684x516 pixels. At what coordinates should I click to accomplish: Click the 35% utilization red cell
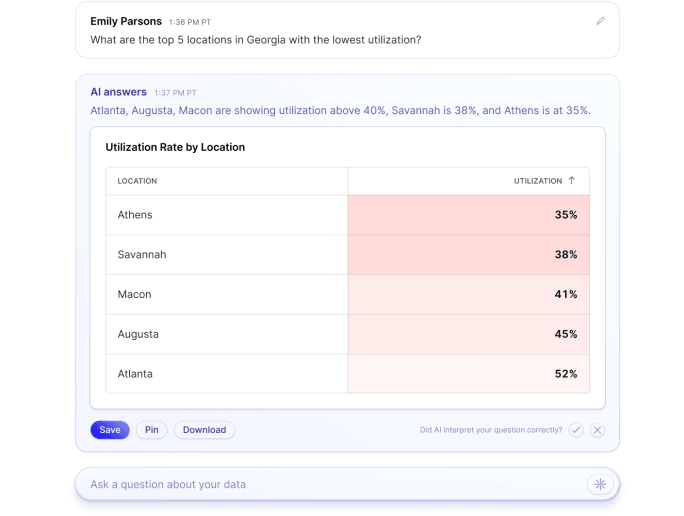pos(468,215)
